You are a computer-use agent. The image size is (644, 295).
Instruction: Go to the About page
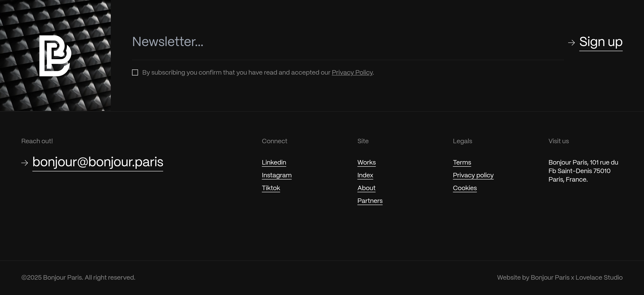tap(367, 188)
